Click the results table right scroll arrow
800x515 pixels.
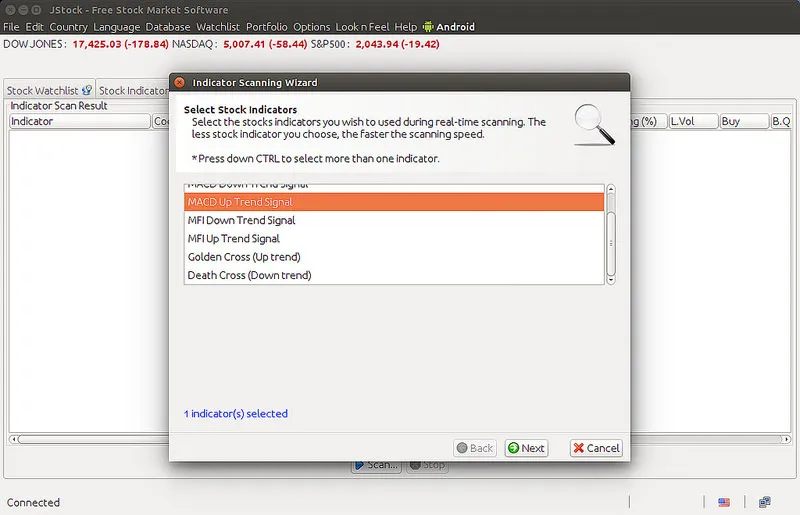[786, 439]
